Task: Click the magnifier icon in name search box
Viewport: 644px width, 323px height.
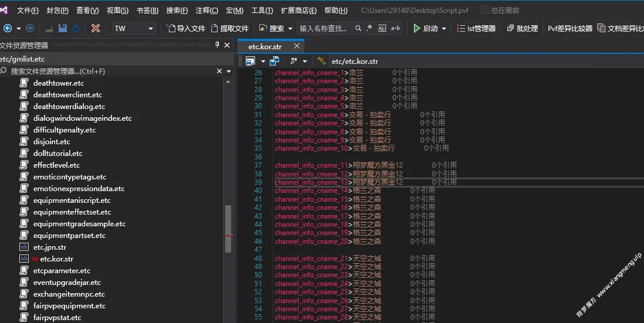Action: pos(358,28)
